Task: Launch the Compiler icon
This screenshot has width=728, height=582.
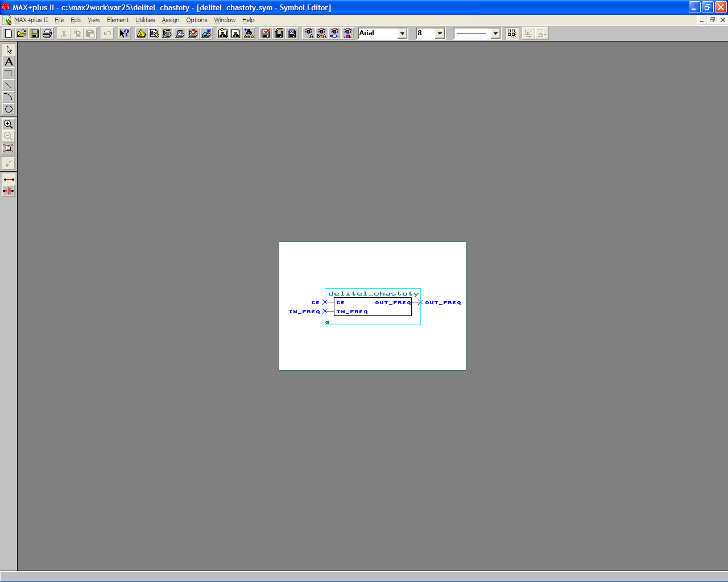Action: coord(167,34)
